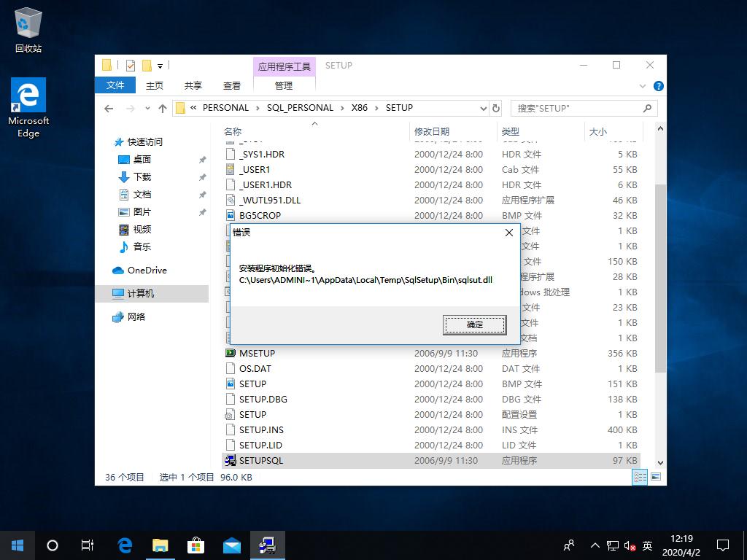Click the Start menu button

pos(17,545)
